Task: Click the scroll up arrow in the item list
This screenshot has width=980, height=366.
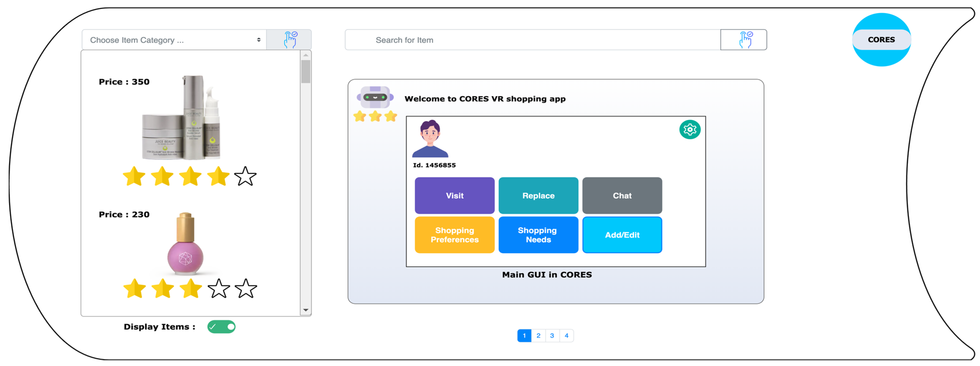Action: pyautogui.click(x=305, y=56)
